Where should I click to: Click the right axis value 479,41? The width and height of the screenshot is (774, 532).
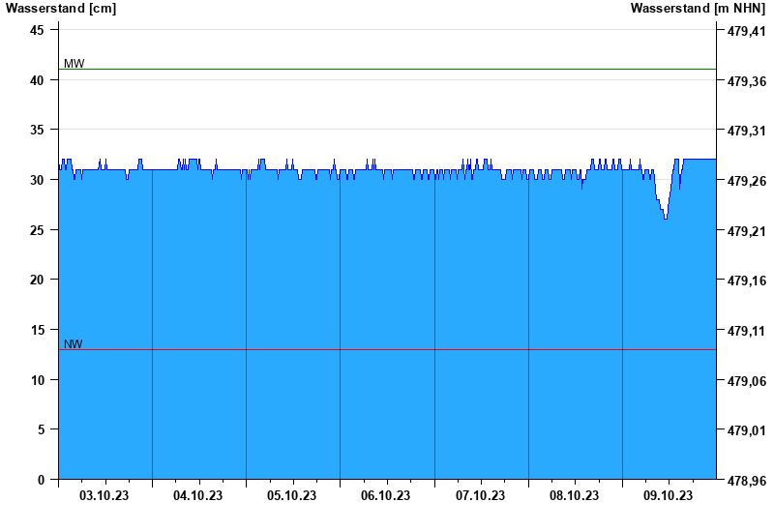tap(747, 32)
